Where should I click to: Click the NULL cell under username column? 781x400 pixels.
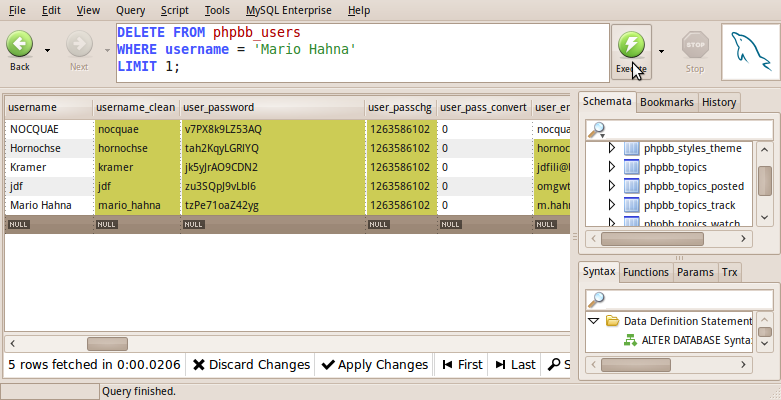pyautogui.click(x=49, y=224)
